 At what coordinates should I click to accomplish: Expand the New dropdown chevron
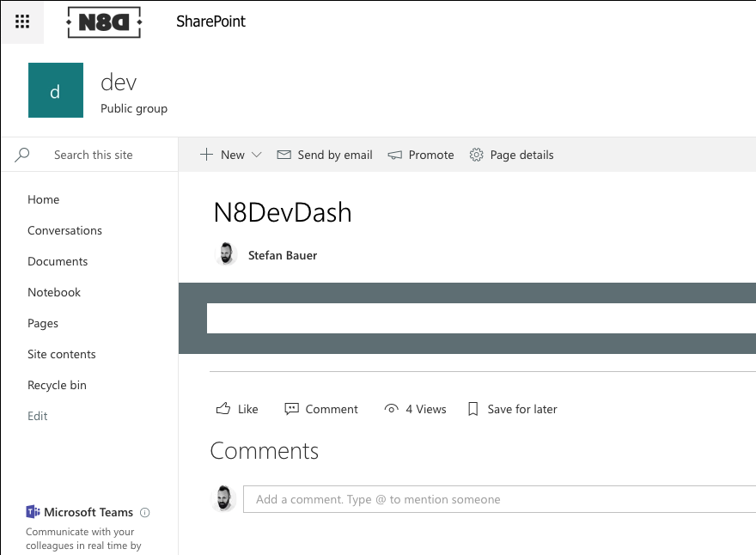(x=257, y=155)
